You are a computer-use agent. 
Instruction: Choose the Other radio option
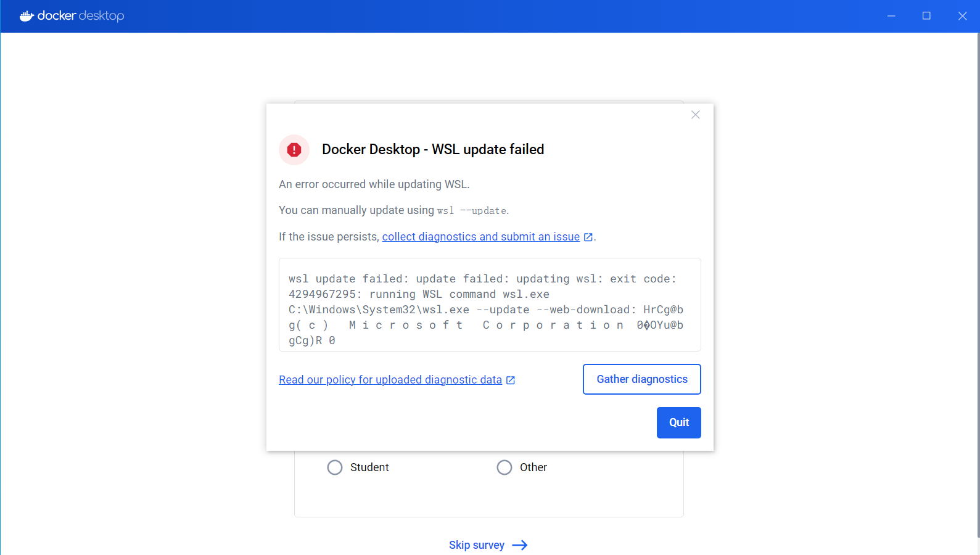pyautogui.click(x=504, y=467)
